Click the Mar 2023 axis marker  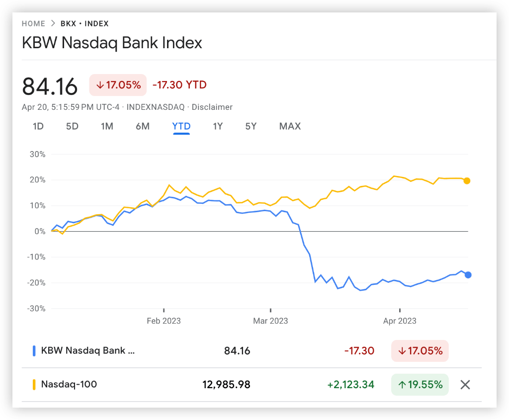coord(270,321)
